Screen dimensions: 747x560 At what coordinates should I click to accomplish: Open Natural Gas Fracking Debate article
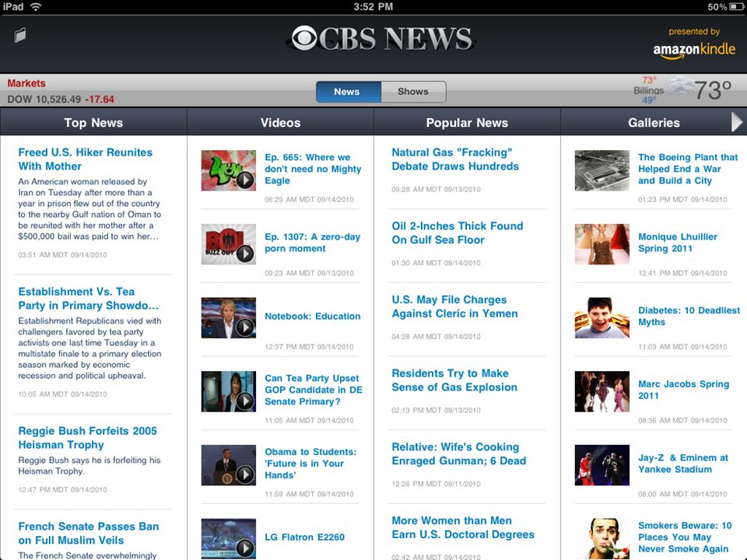455,159
